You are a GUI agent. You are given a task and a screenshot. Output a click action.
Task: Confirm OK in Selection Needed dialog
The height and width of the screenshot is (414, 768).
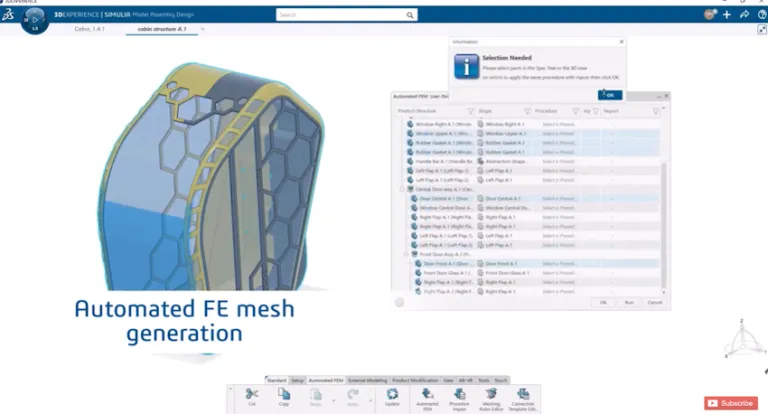[x=610, y=95]
